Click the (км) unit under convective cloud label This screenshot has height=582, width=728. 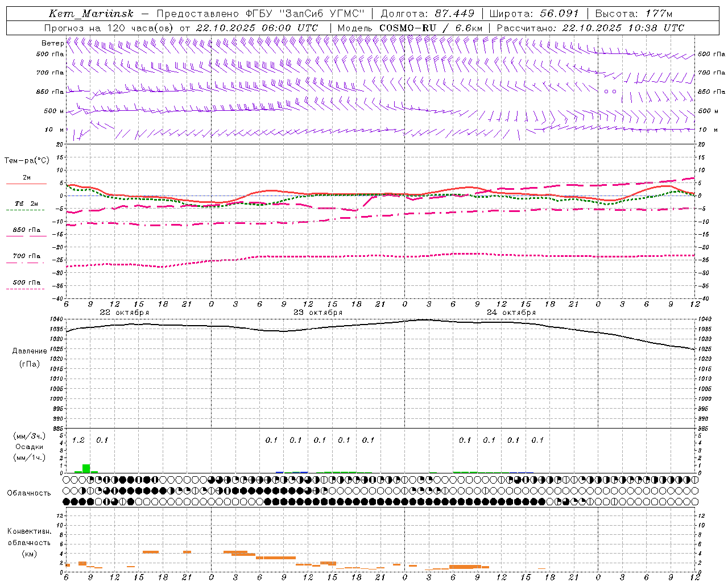[x=29, y=554]
